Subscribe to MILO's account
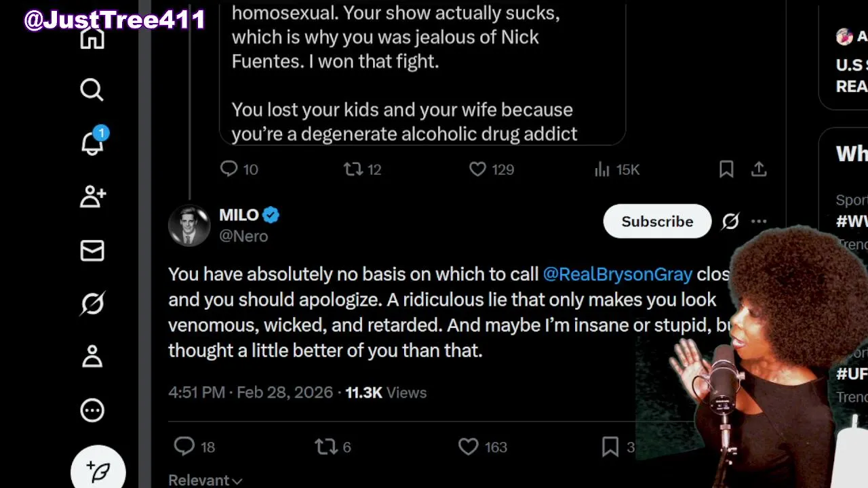 (657, 222)
